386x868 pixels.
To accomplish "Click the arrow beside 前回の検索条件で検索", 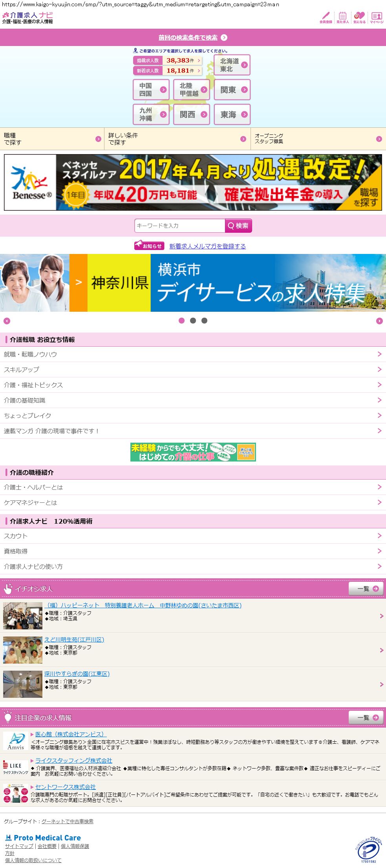I will tap(224, 38).
